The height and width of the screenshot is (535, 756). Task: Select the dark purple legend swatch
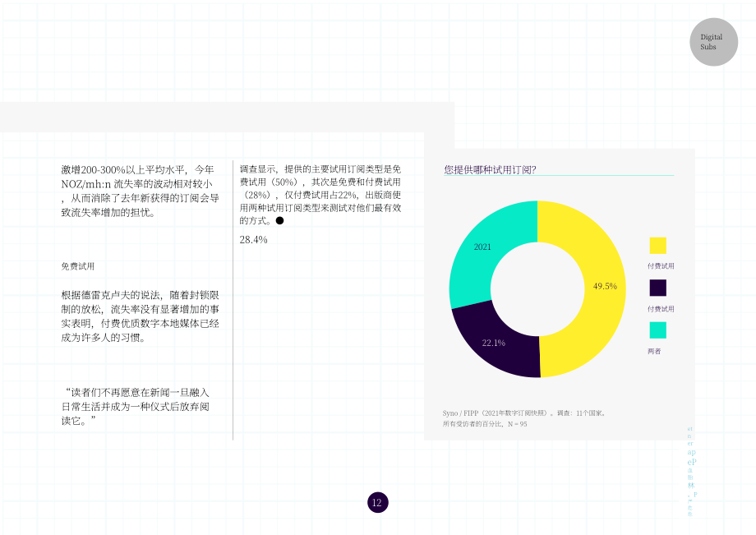pos(657,288)
